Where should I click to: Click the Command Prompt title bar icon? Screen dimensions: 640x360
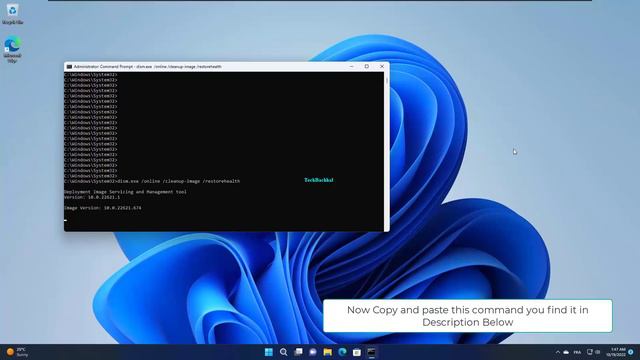69,67
